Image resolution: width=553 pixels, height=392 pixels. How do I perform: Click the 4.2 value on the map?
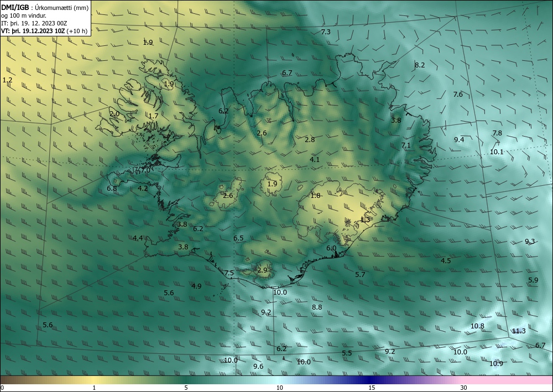pyautogui.click(x=143, y=188)
